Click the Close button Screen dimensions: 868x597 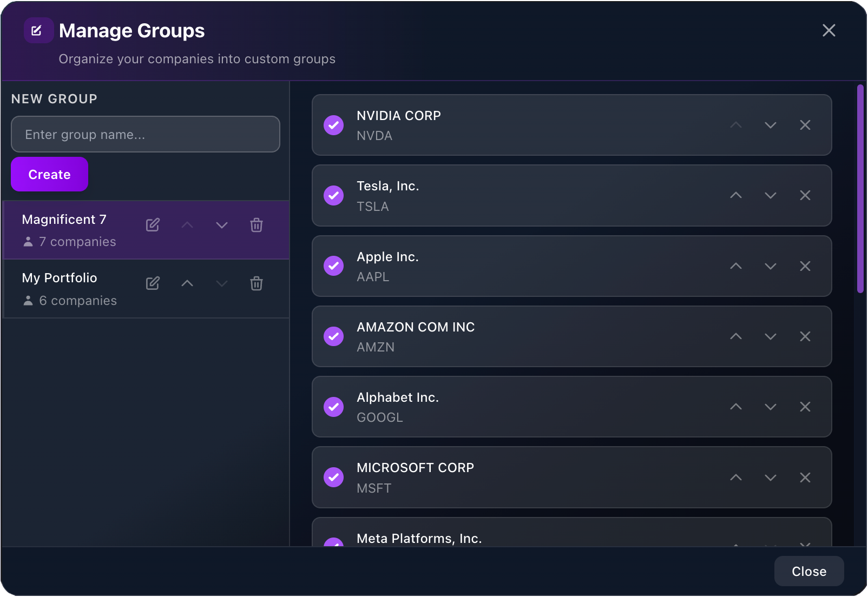pos(808,571)
